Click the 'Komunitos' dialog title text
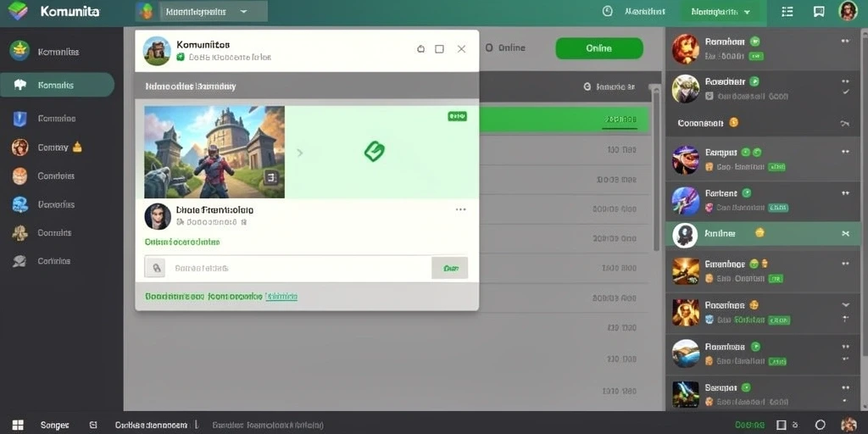 coord(203,44)
